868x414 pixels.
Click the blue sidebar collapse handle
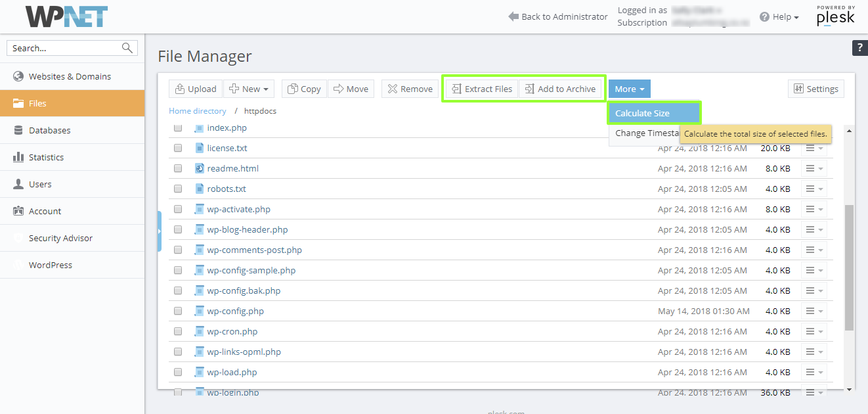(x=160, y=231)
